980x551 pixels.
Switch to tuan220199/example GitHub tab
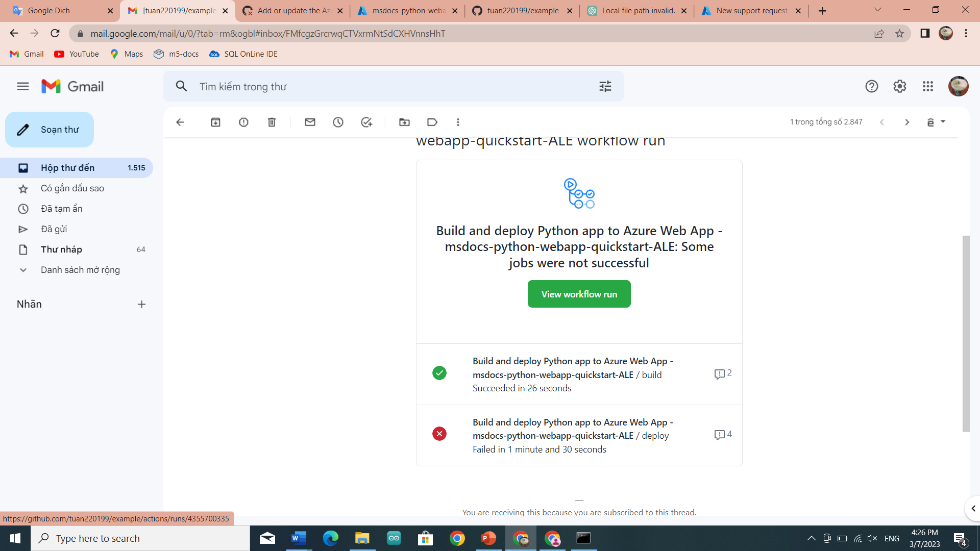pyautogui.click(x=522, y=11)
